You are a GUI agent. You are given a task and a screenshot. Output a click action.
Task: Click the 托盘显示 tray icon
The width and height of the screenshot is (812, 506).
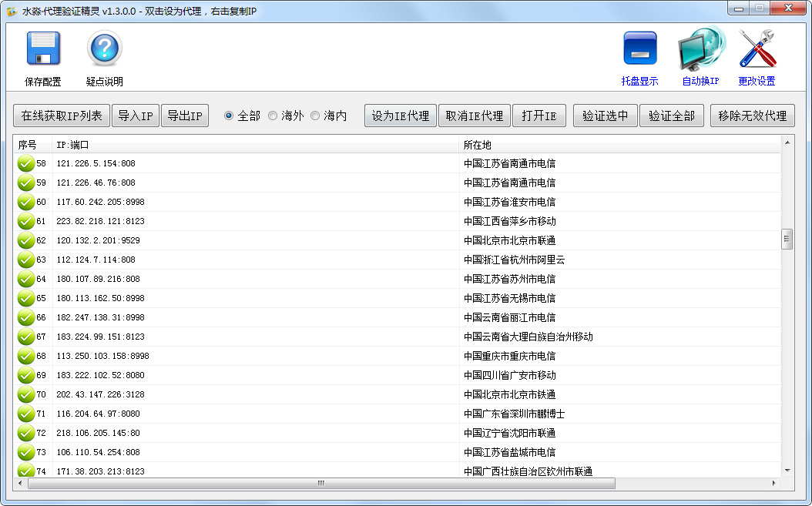tap(639, 49)
